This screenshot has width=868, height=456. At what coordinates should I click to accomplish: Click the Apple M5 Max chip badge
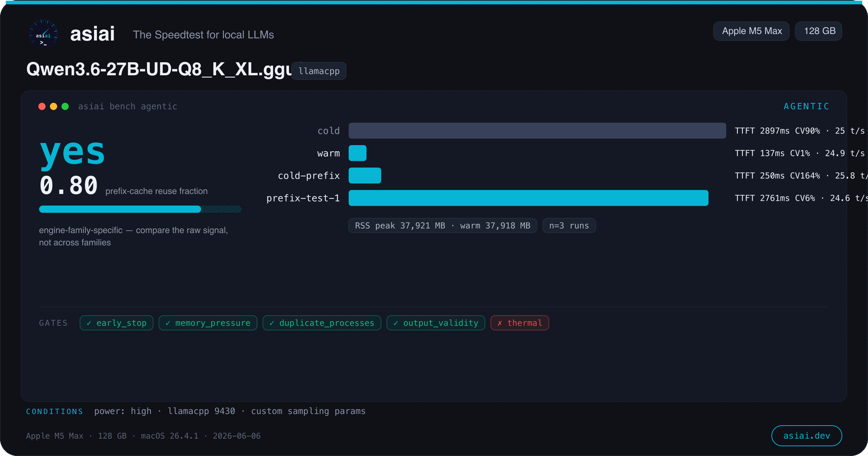pyautogui.click(x=752, y=31)
